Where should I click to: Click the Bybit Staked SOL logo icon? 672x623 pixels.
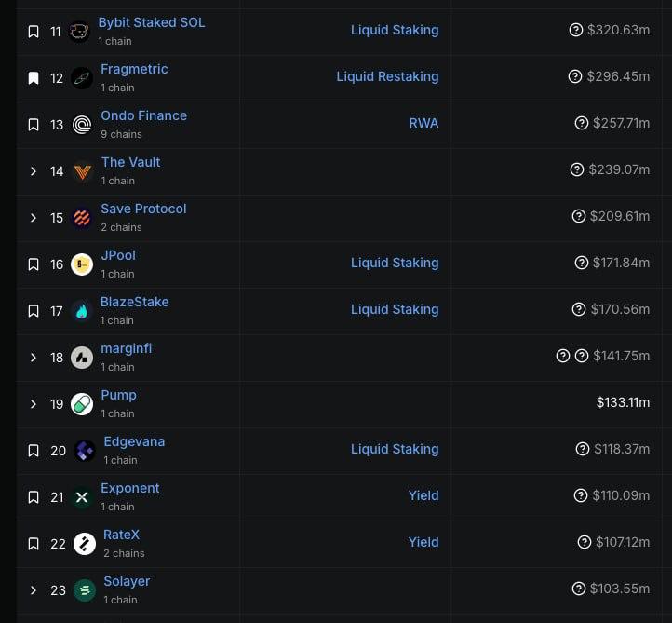79,32
